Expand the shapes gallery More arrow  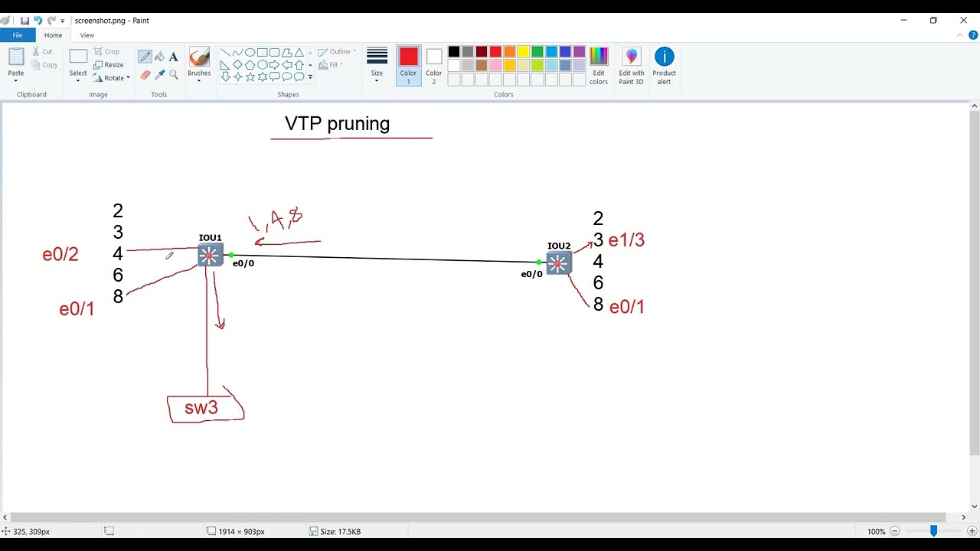tap(310, 77)
